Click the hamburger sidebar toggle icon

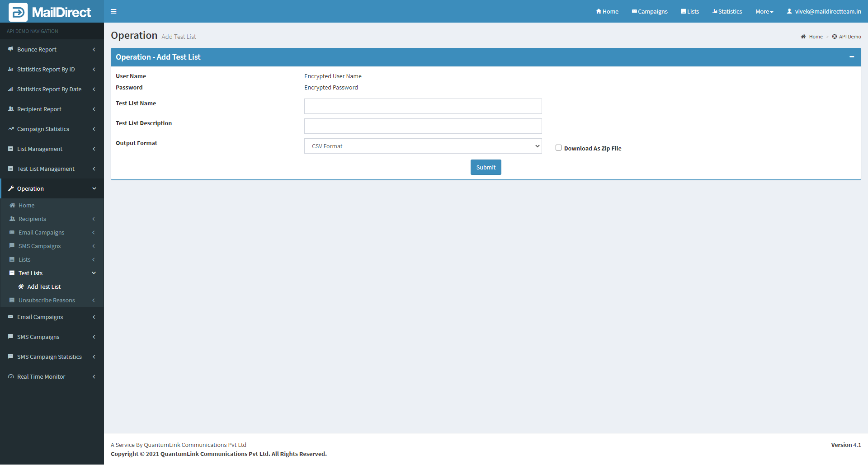tap(113, 11)
